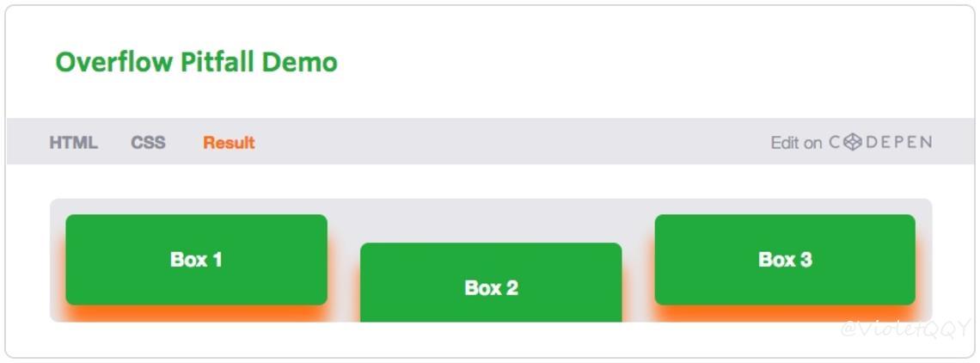This screenshot has height=363, width=980.
Task: Open the CSS tab
Action: coord(148,143)
